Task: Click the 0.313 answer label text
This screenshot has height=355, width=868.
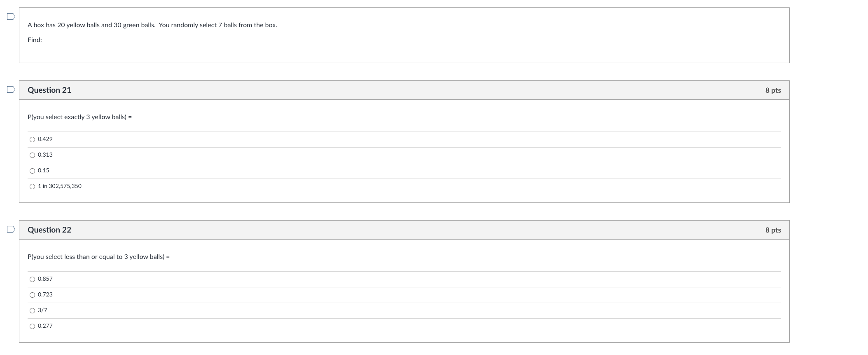Action: (45, 155)
